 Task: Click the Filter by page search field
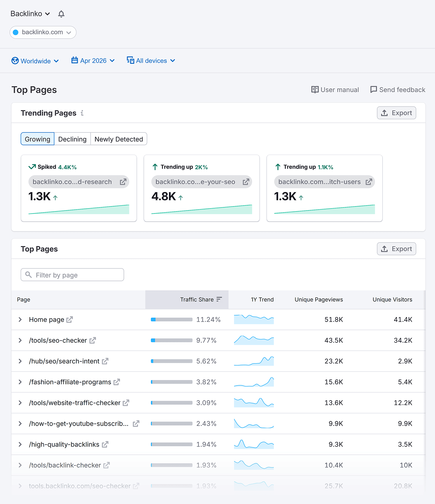(x=72, y=275)
